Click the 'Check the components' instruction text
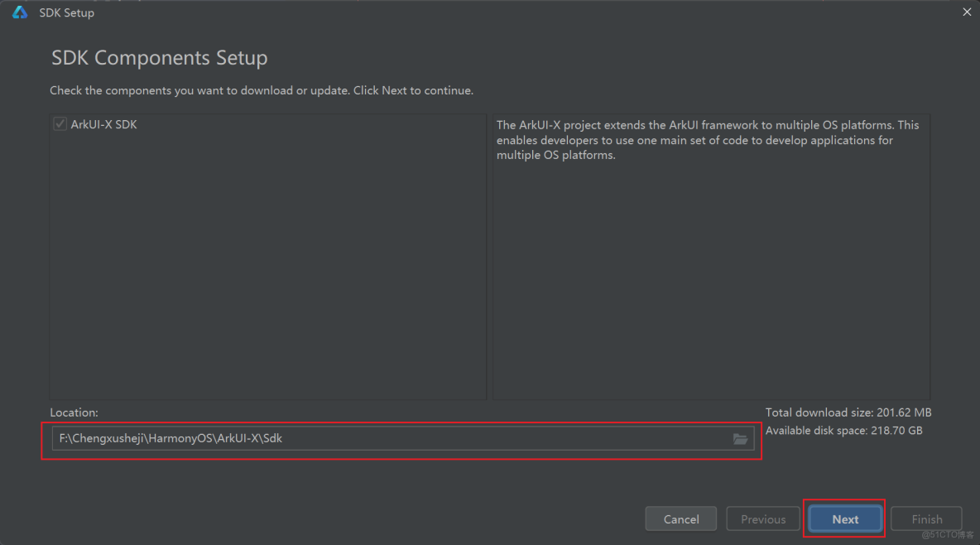 pyautogui.click(x=262, y=90)
